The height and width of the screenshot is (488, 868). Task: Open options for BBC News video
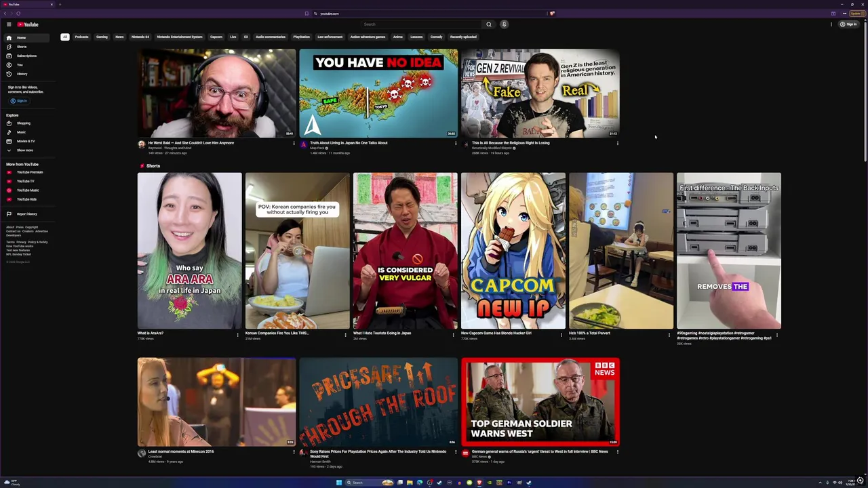(x=618, y=452)
